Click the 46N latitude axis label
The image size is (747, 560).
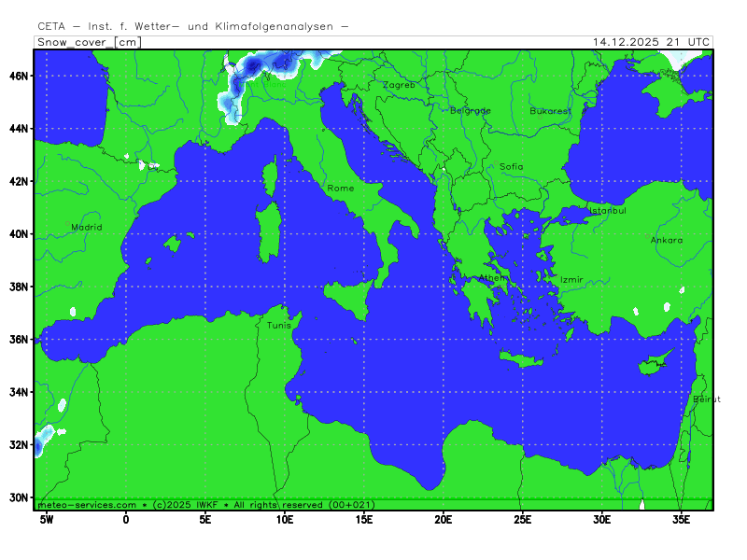pyautogui.click(x=21, y=76)
